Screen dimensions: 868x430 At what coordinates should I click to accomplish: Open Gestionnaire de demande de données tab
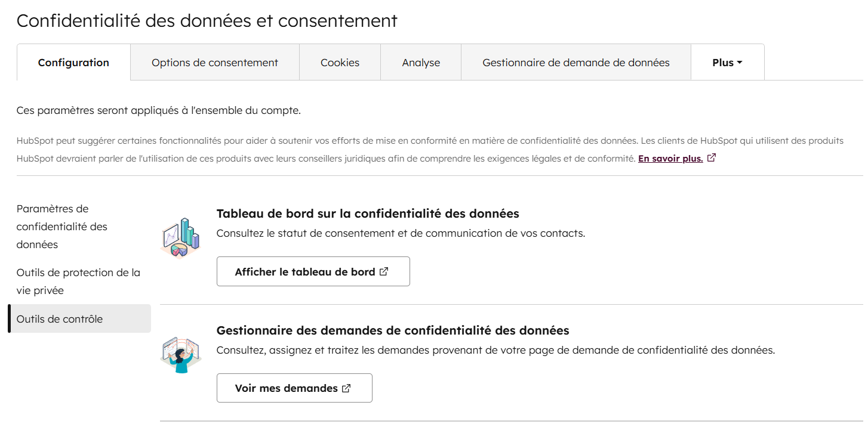click(x=576, y=63)
